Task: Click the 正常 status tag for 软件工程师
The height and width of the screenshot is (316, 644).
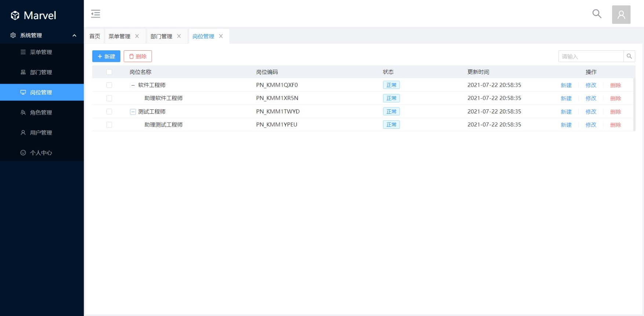Action: (391, 85)
